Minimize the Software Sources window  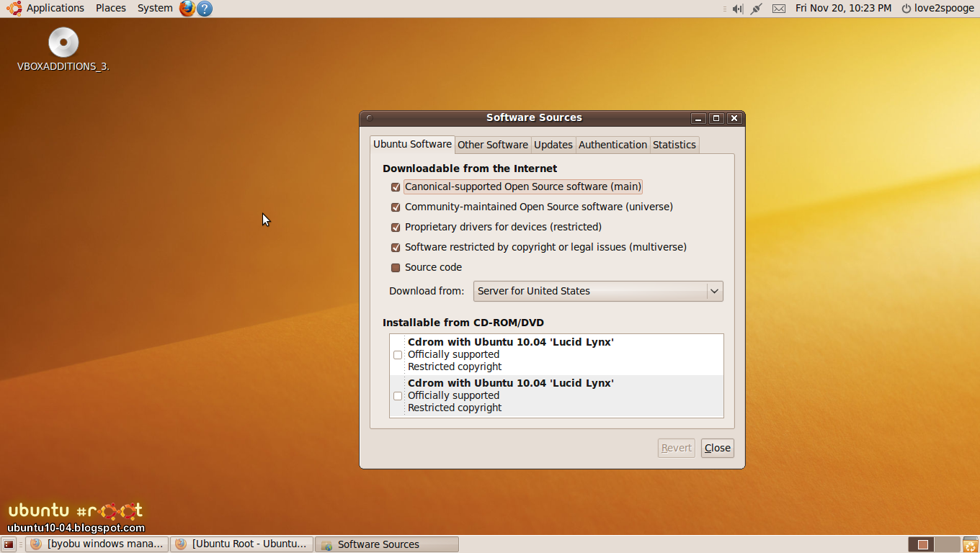pos(698,118)
